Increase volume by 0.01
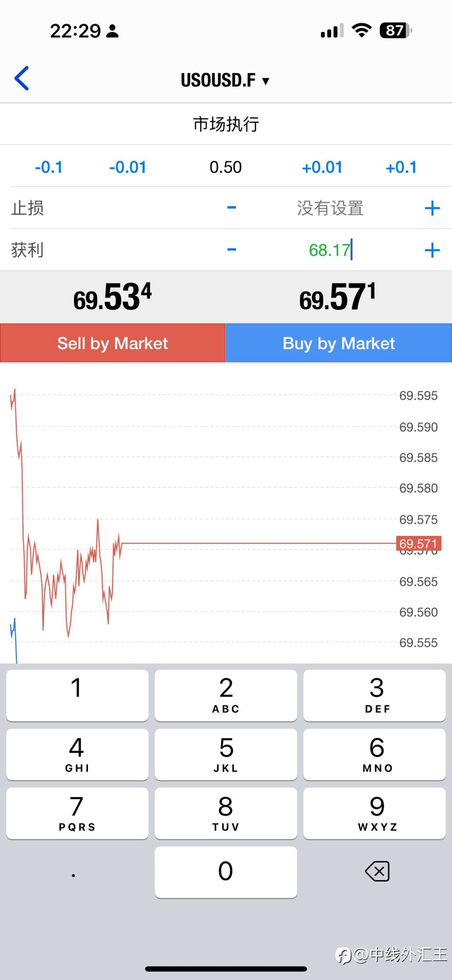The width and height of the screenshot is (452, 980). coord(322,167)
